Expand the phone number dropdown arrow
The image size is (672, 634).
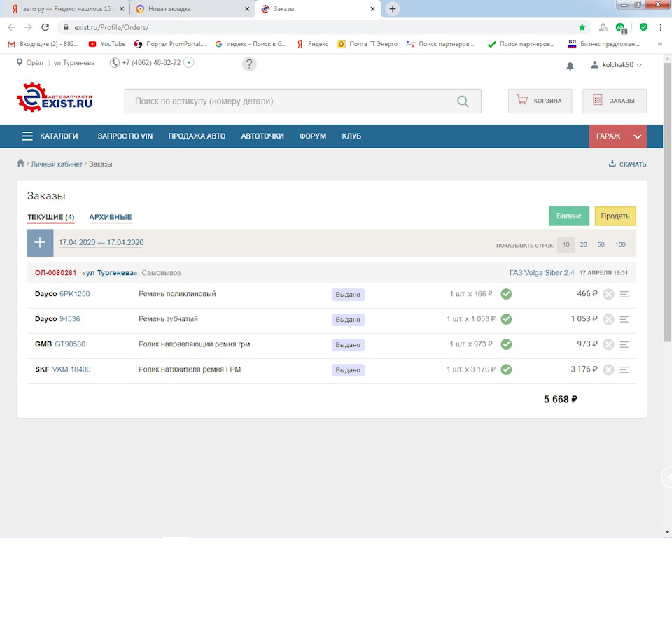(188, 62)
